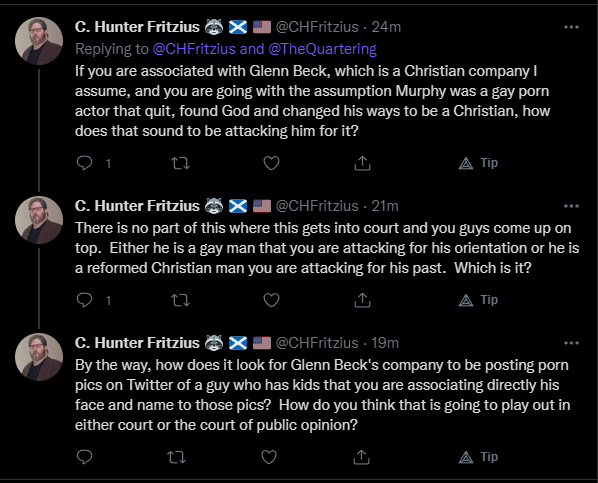Viewport: 598px width, 483px height.
Task: Open more options for the 24m tweet
Action: point(571,27)
